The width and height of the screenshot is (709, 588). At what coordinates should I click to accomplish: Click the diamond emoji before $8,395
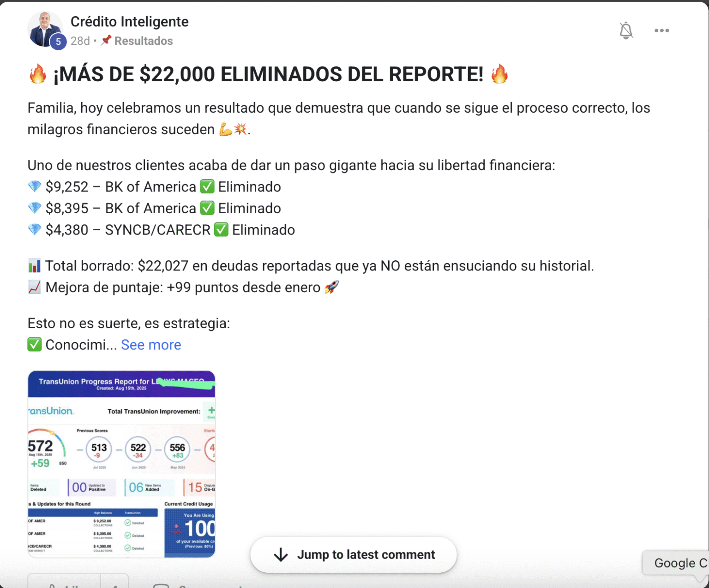35,208
